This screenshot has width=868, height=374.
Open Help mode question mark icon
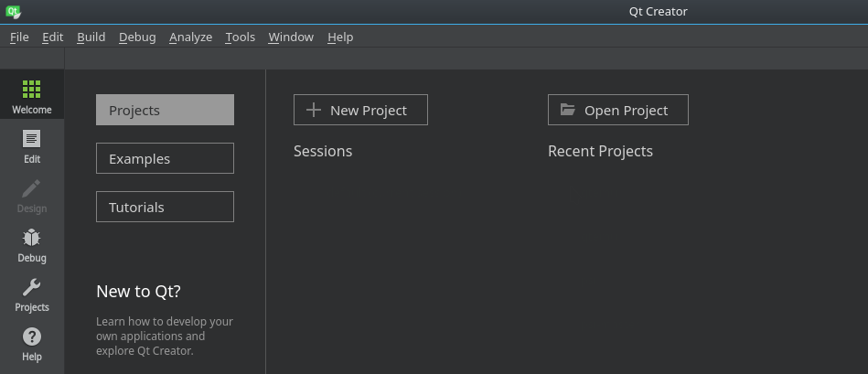(x=31, y=337)
